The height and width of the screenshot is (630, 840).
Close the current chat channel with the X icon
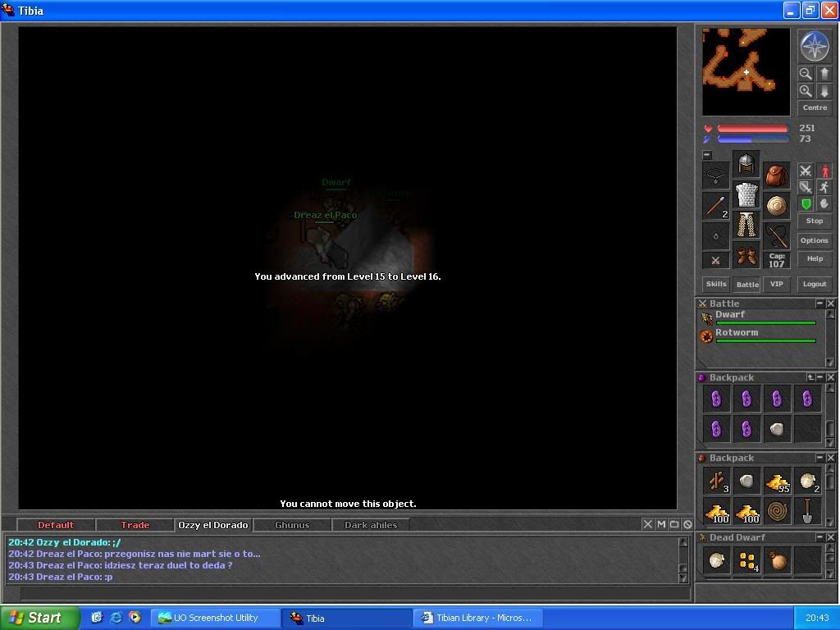point(648,524)
